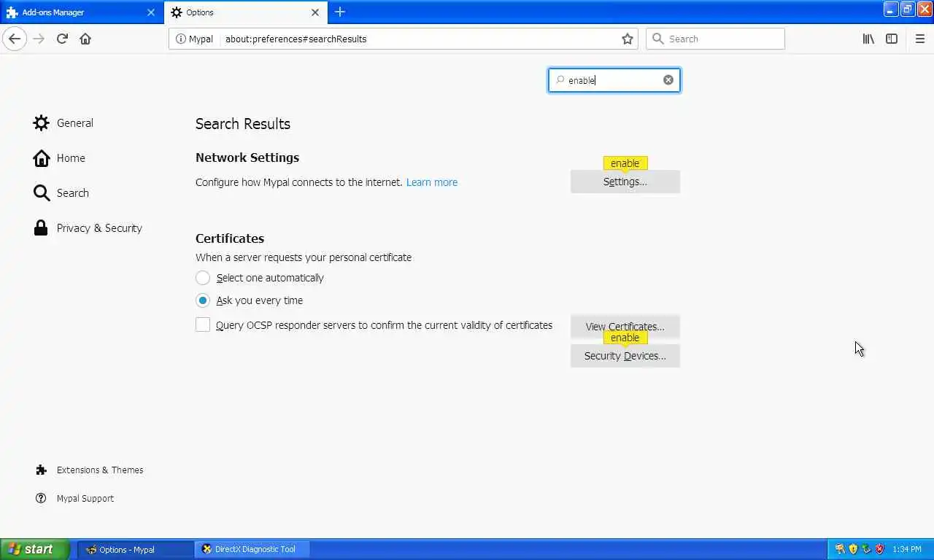The width and height of the screenshot is (934, 560).
Task: Reload the current page
Action: click(62, 39)
